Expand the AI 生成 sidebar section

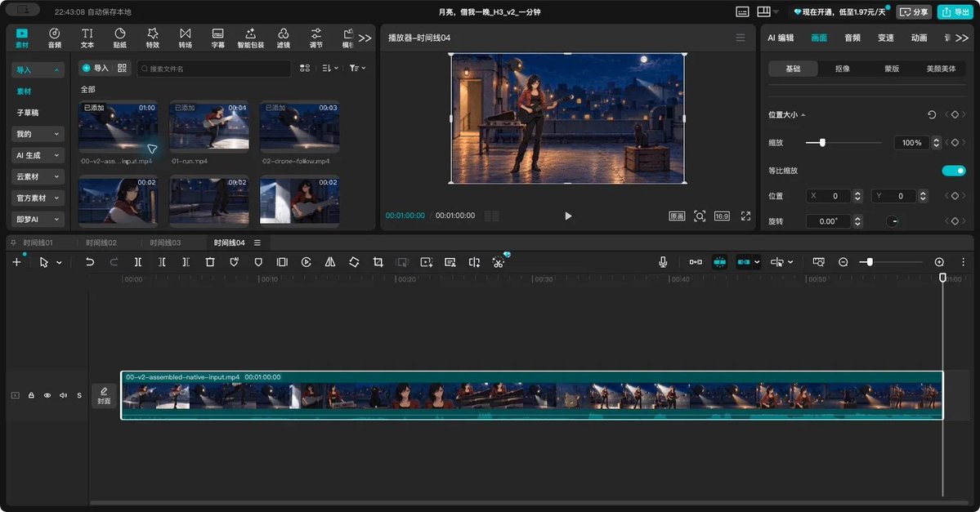[38, 155]
